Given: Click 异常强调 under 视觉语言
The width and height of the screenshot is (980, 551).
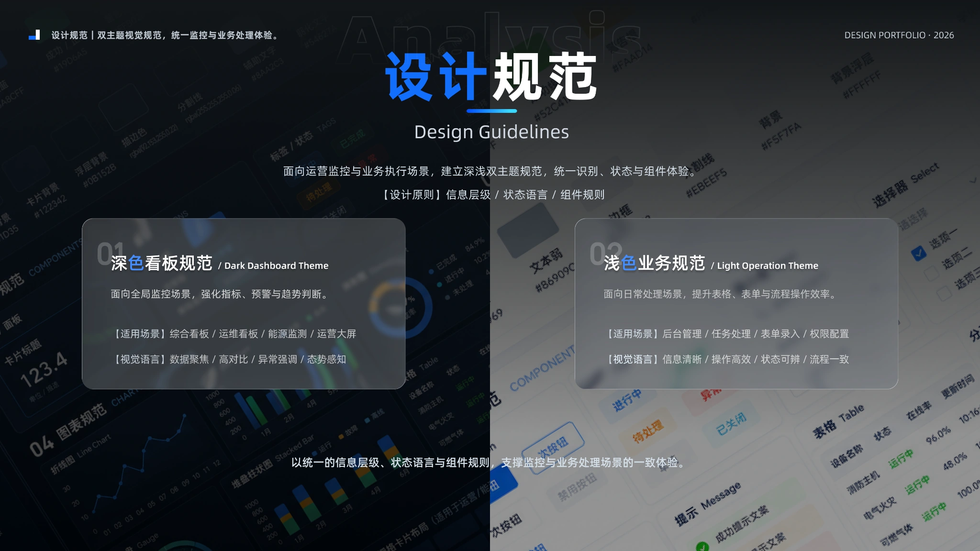Looking at the screenshot, I should [278, 359].
